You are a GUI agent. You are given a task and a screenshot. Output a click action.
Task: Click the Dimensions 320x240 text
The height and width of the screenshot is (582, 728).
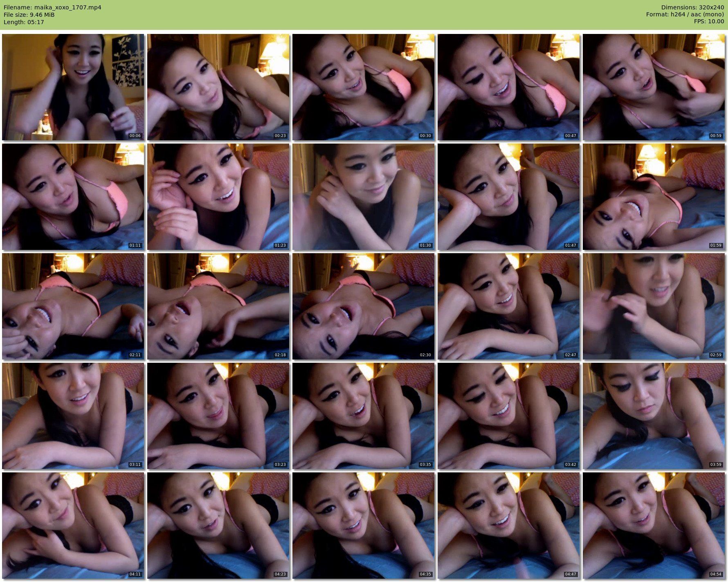pyautogui.click(x=692, y=7)
